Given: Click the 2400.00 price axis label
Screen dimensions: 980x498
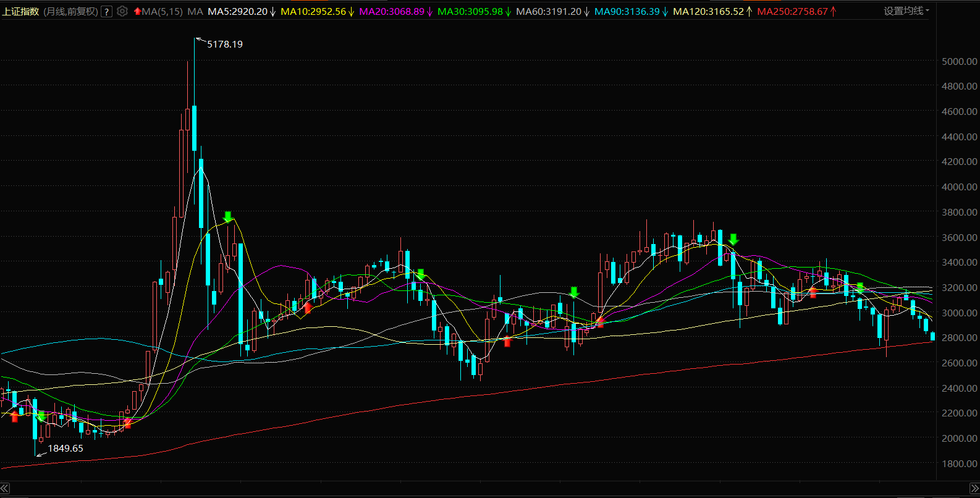Looking at the screenshot, I should (960, 388).
